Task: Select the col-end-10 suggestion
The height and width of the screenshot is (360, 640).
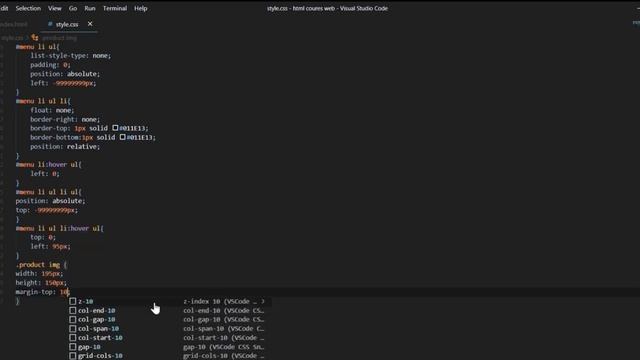Action: point(170,311)
